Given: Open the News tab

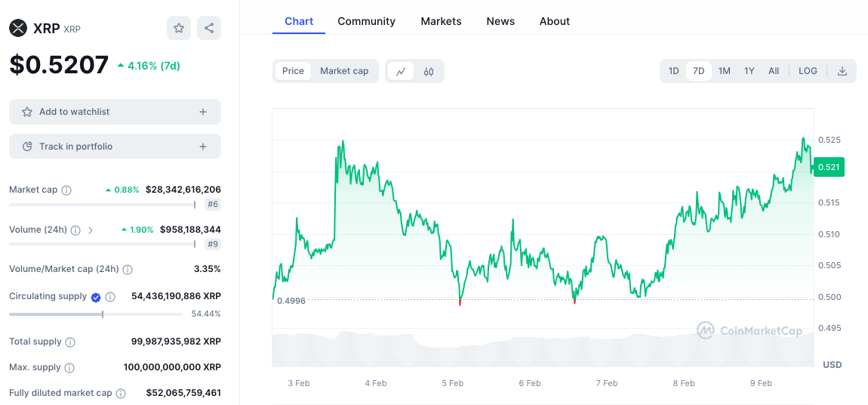Looking at the screenshot, I should pyautogui.click(x=500, y=22).
